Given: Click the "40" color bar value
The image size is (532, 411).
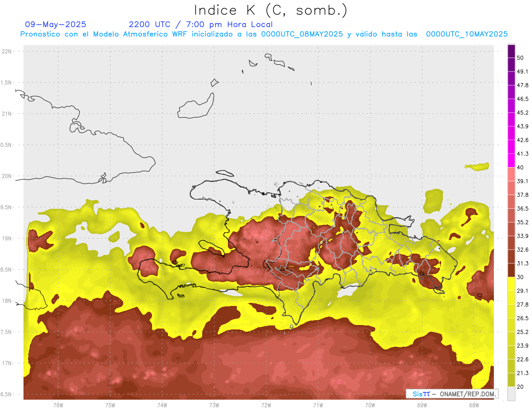Looking at the screenshot, I should point(520,168).
